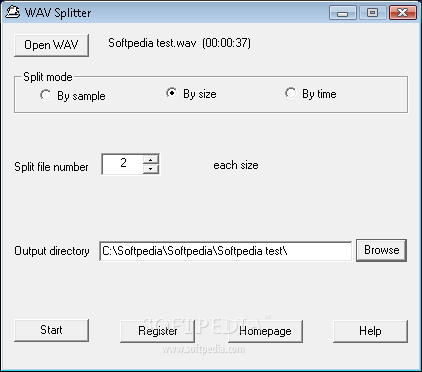Click the 'each size' label

point(236,165)
